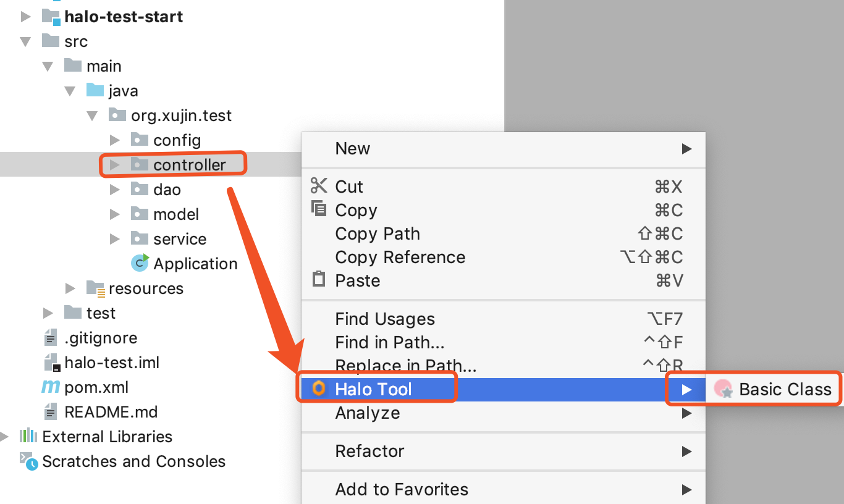The height and width of the screenshot is (504, 844).
Task: Expand the service package arrow
Action: pos(114,239)
